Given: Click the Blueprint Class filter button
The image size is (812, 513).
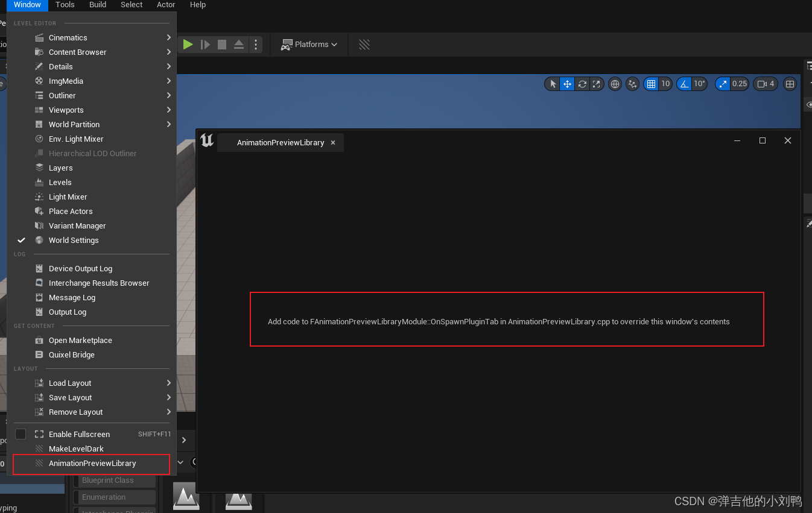Looking at the screenshot, I should (115, 480).
